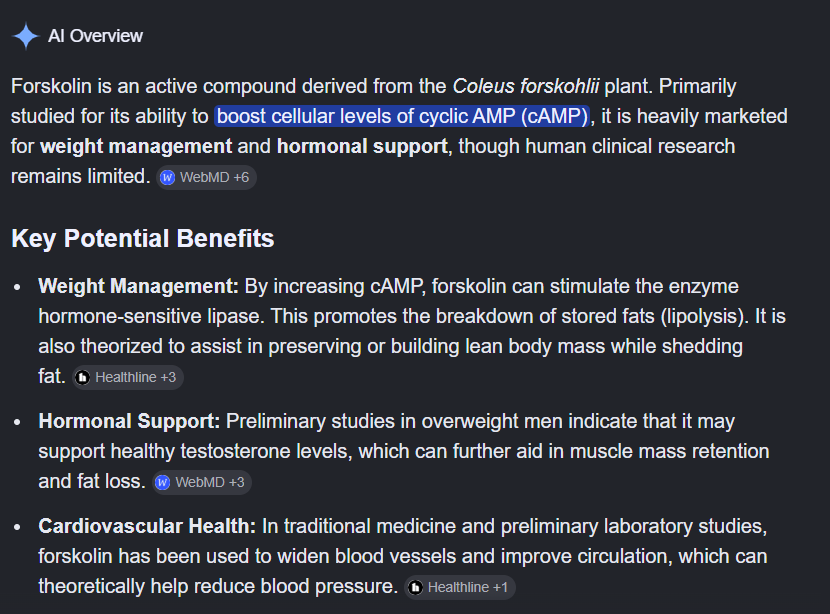Click the Healthline logo in the +3 source chip
The height and width of the screenshot is (614, 830).
tap(83, 377)
